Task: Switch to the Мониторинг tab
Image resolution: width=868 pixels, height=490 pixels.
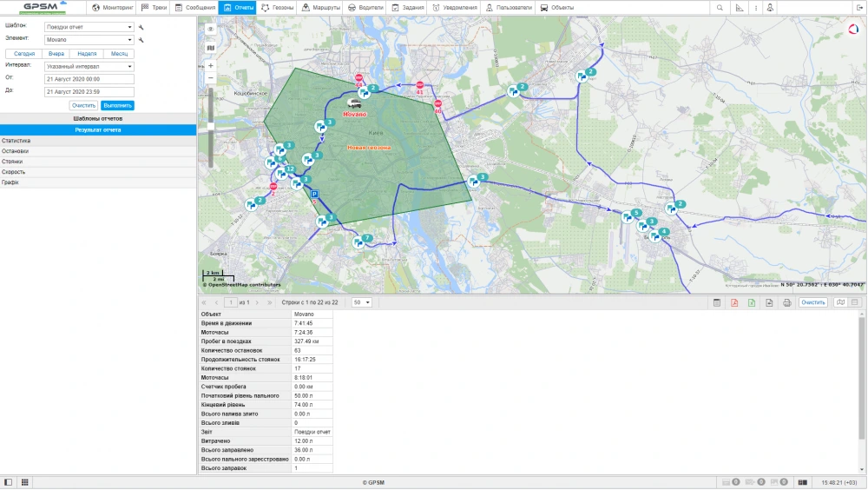Action: [x=113, y=7]
